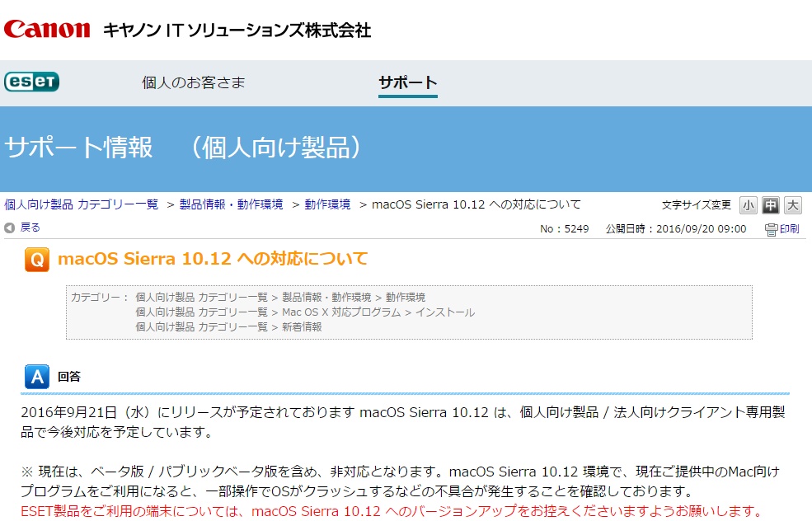Click the ESET logo
The height and width of the screenshot is (521, 812).
coord(31,82)
